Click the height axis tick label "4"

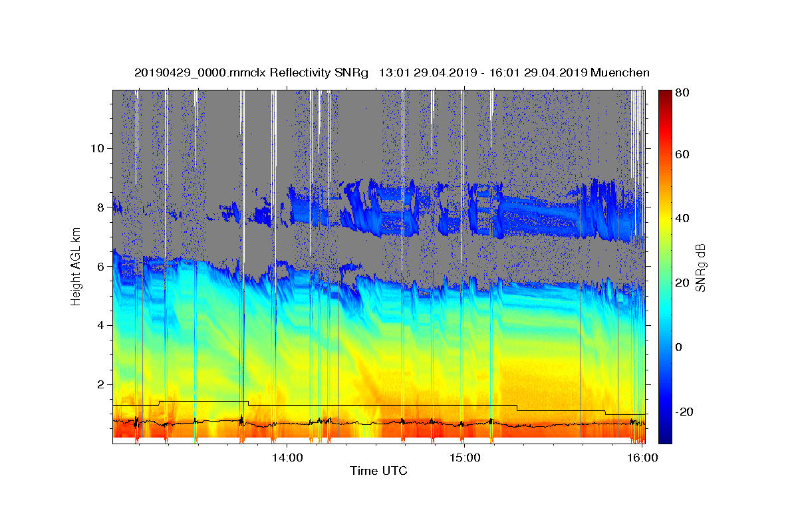coord(100,325)
